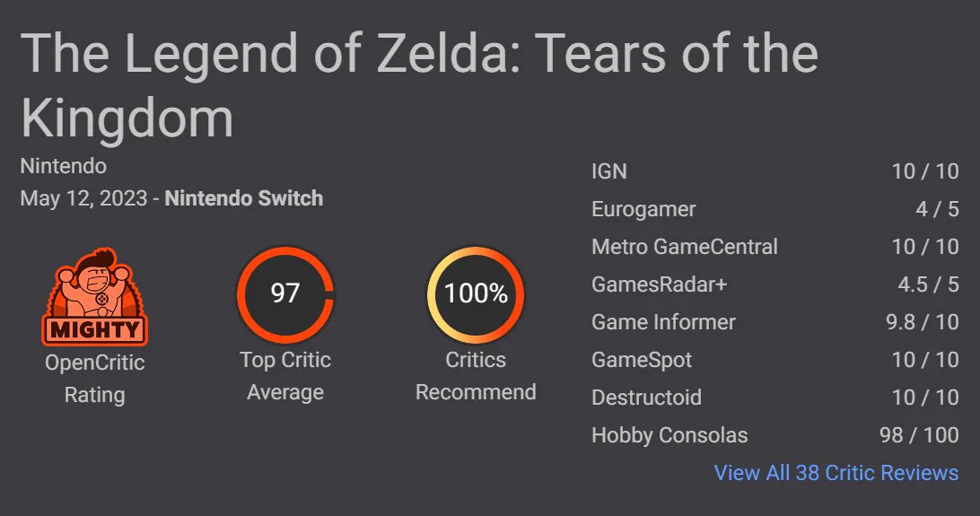Open the Eurogamer review entry
The image size is (980, 516).
pos(775,209)
